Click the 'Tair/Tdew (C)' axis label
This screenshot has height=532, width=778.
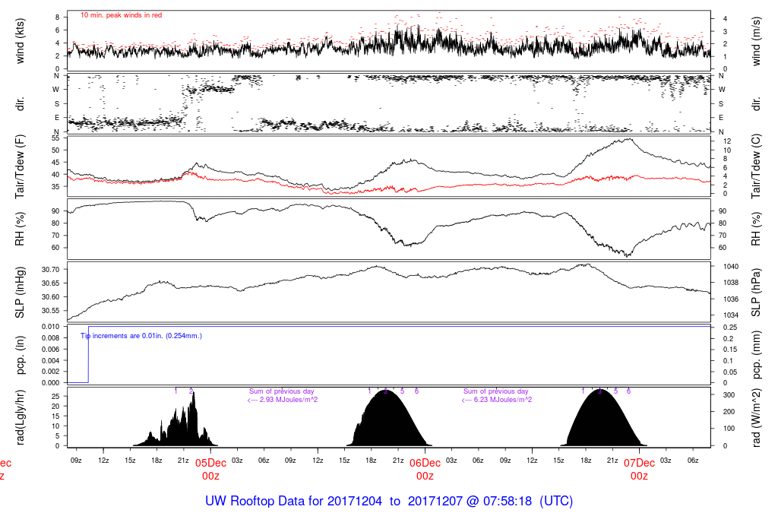click(x=756, y=166)
